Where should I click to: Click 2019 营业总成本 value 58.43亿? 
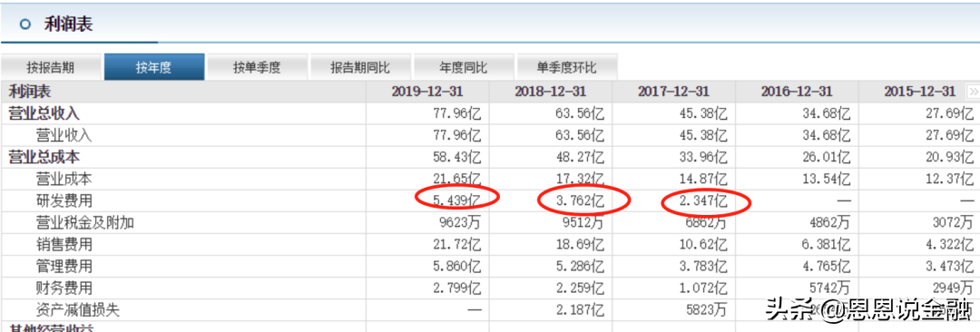(x=457, y=157)
